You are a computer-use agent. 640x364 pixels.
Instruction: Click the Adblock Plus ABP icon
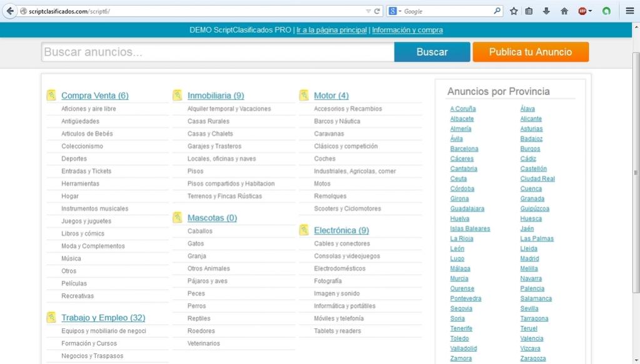coord(582,11)
